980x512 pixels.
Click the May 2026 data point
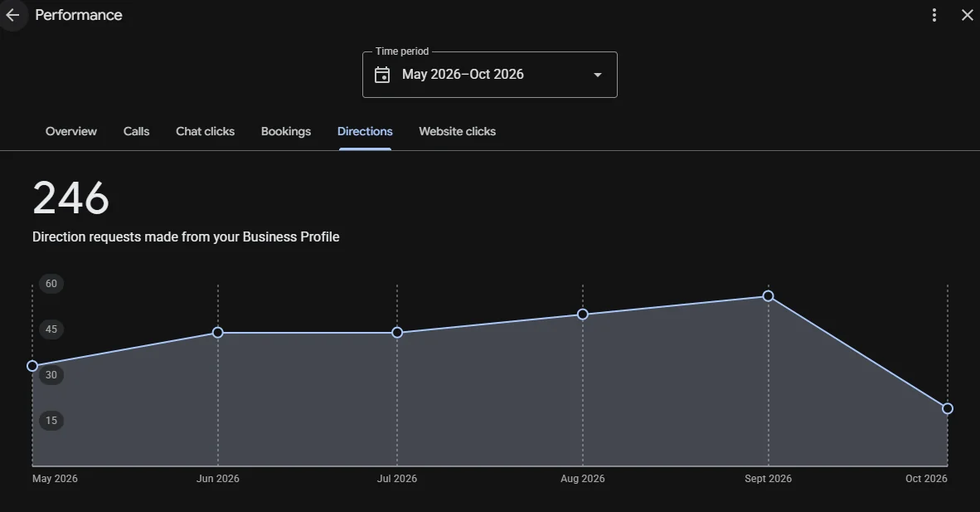(x=32, y=366)
